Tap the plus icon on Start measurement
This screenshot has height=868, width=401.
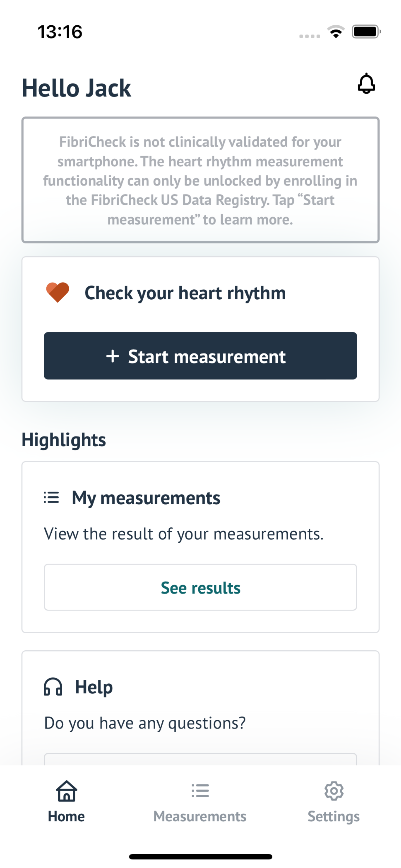pos(112,356)
